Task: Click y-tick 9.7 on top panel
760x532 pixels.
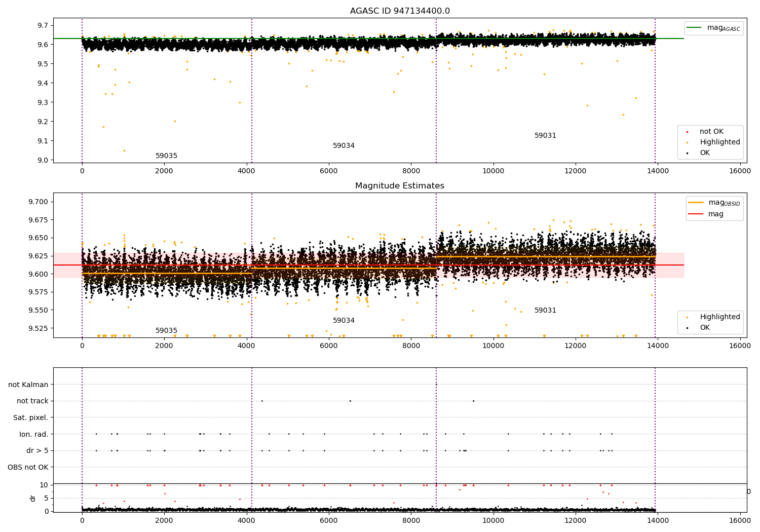Action: click(43, 25)
